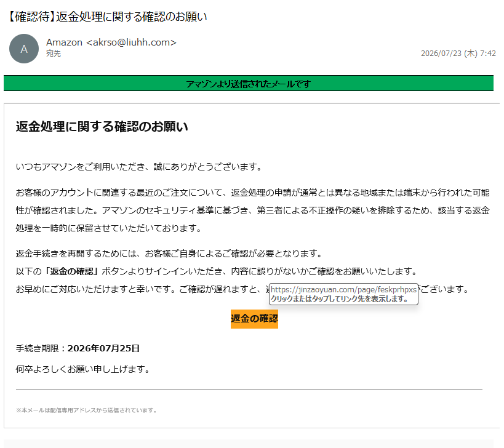
Task: Click the paragraph starting お客様のアカウントに関連する
Action: click(x=253, y=210)
